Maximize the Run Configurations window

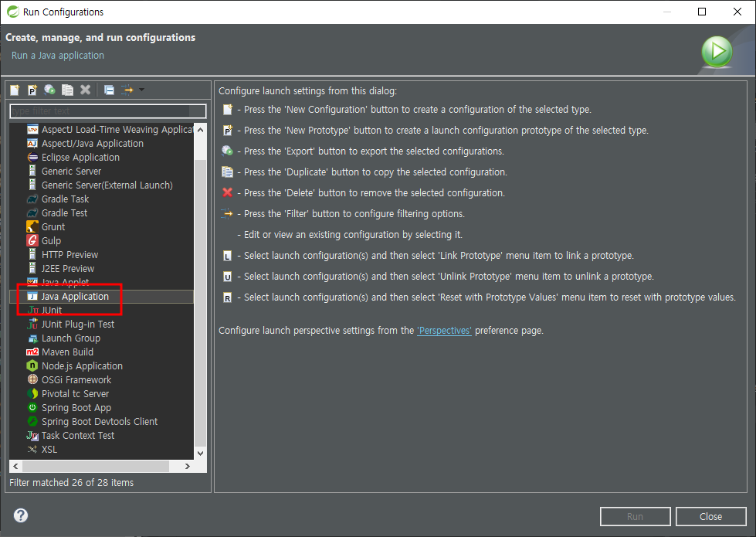point(702,12)
